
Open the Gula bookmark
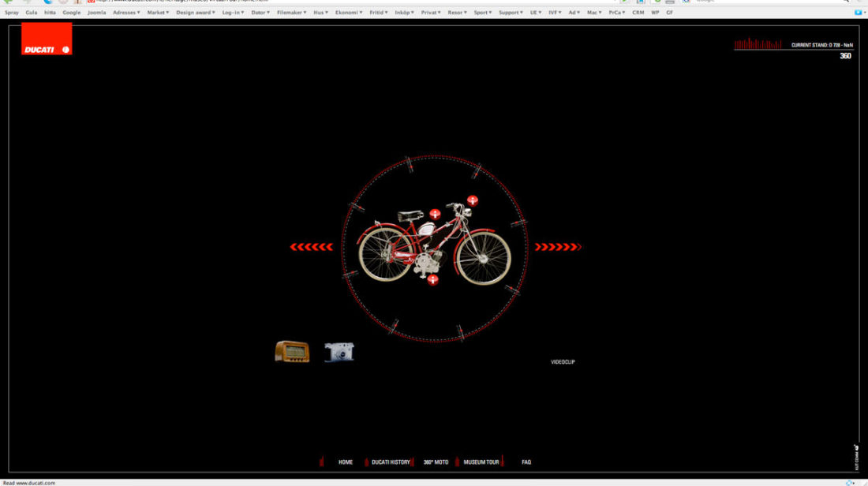32,12
